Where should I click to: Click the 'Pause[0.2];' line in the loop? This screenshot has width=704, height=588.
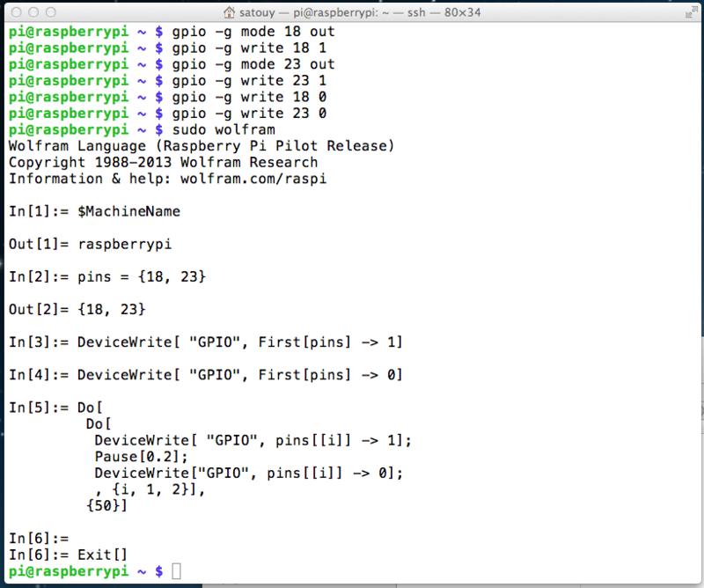point(142,457)
